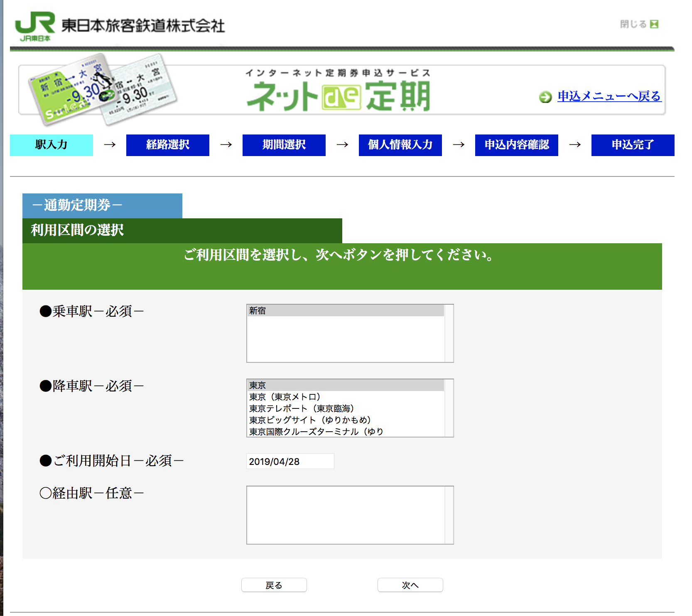The height and width of the screenshot is (616, 692).
Task: Return to application menu via 申込メニューへ戻る
Action: point(609,96)
